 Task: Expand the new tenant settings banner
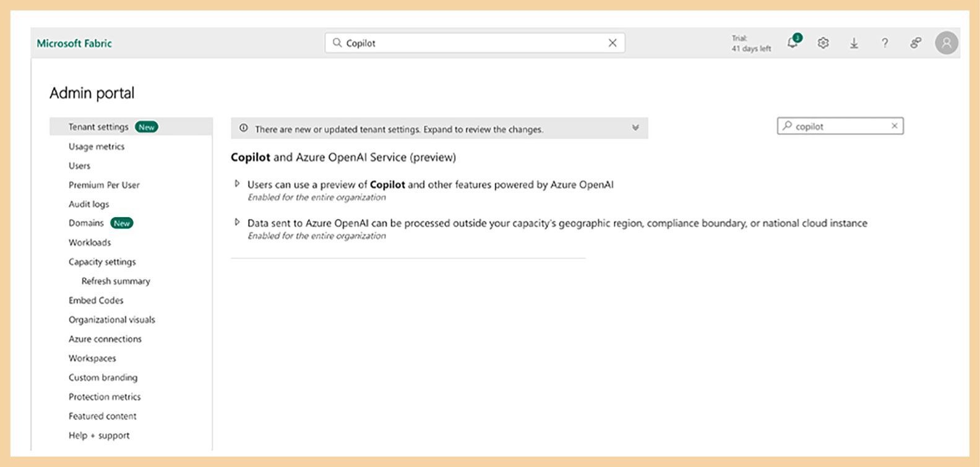pyautogui.click(x=635, y=128)
